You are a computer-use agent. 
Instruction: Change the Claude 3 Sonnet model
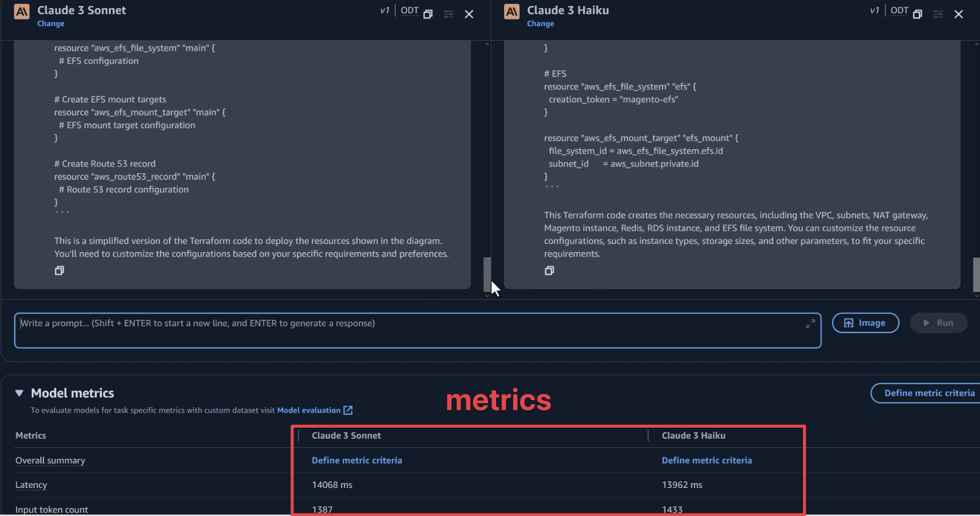click(51, 24)
